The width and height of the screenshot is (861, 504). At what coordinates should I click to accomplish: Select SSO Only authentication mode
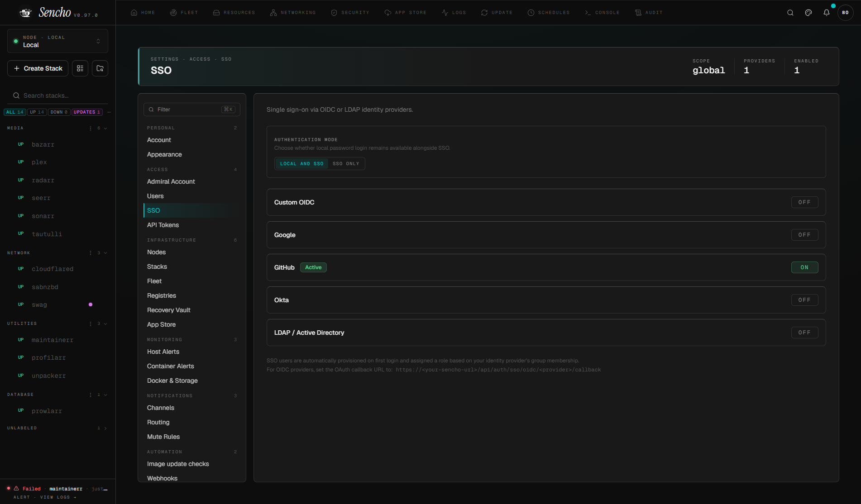click(346, 164)
